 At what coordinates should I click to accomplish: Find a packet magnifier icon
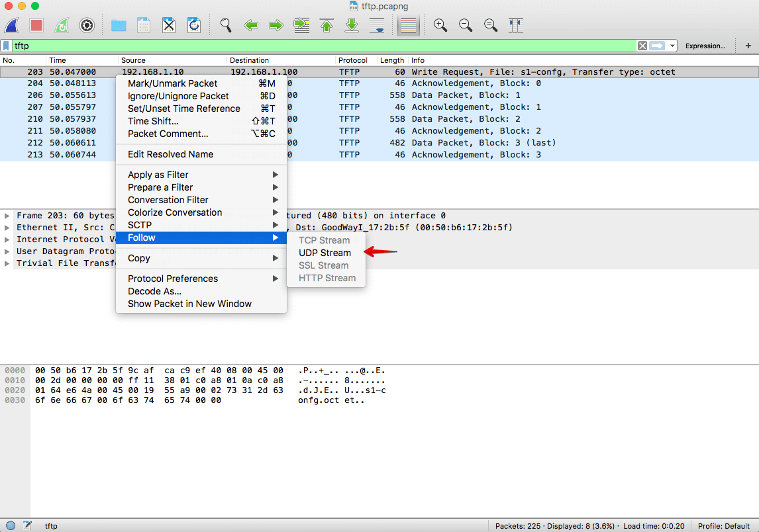226,25
